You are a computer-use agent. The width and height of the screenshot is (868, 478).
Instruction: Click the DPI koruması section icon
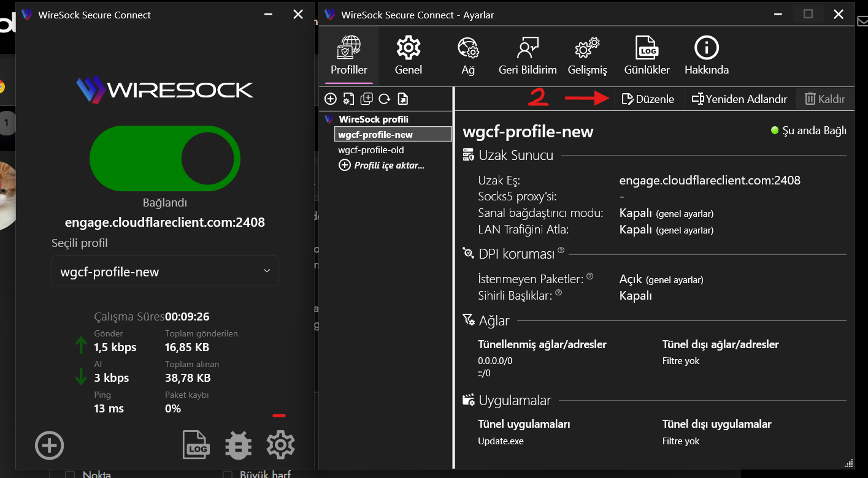pos(468,252)
